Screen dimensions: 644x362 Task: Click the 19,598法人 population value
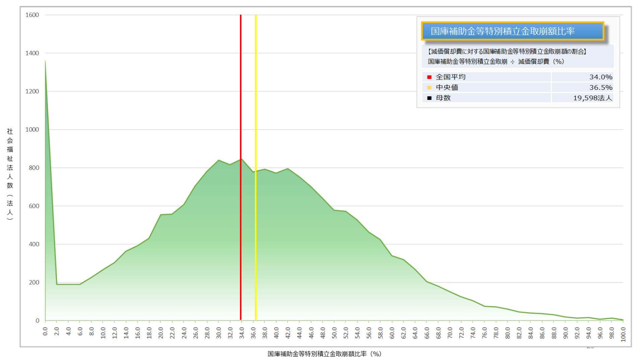tap(592, 98)
